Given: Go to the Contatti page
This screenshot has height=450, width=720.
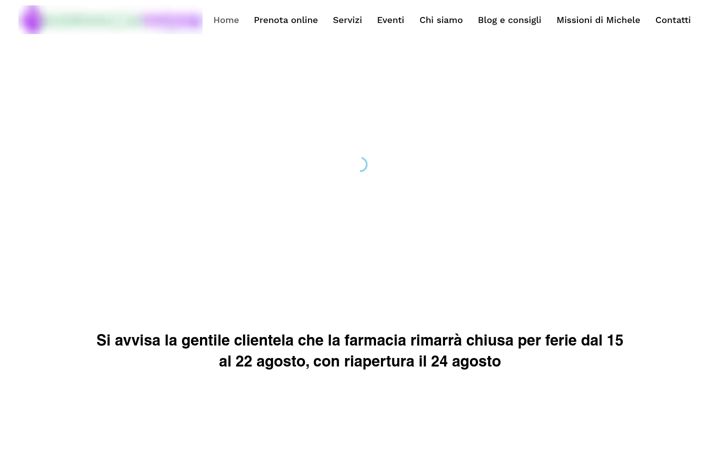Looking at the screenshot, I should (x=673, y=20).
